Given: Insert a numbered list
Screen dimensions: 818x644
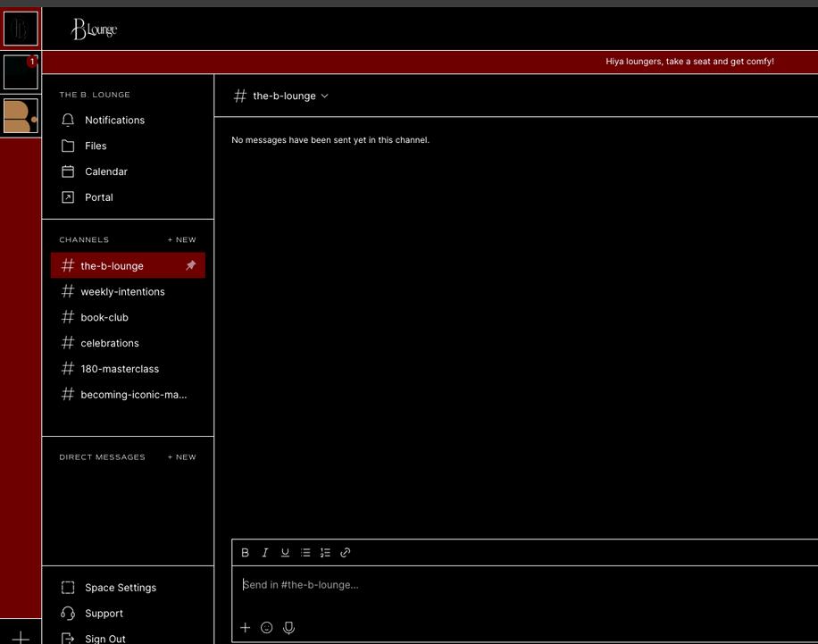Looking at the screenshot, I should [325, 553].
